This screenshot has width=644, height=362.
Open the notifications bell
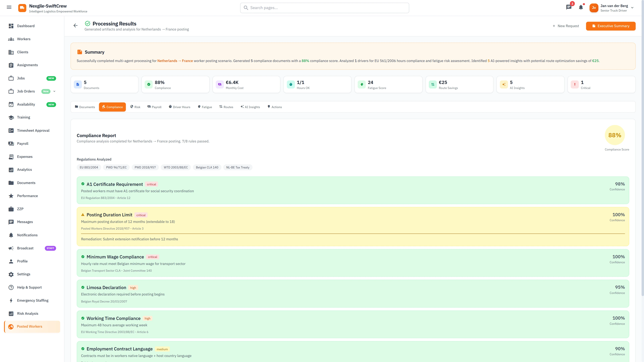(580, 7)
